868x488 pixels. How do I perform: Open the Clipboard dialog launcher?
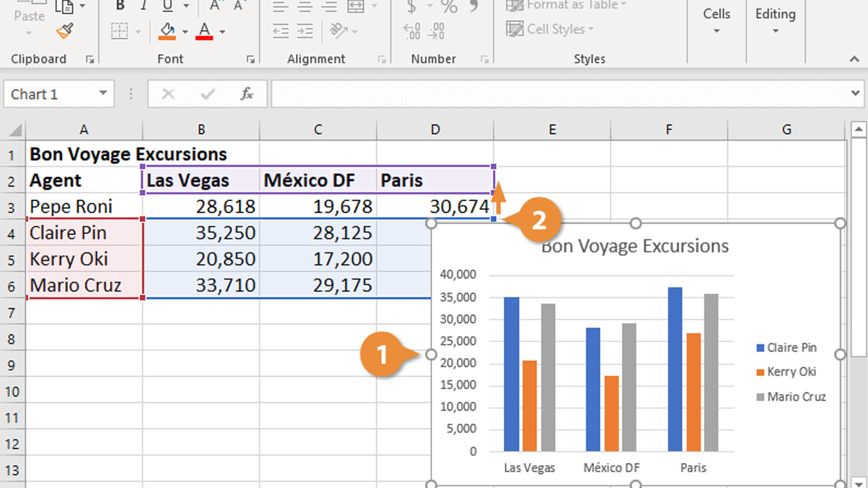pos(90,59)
